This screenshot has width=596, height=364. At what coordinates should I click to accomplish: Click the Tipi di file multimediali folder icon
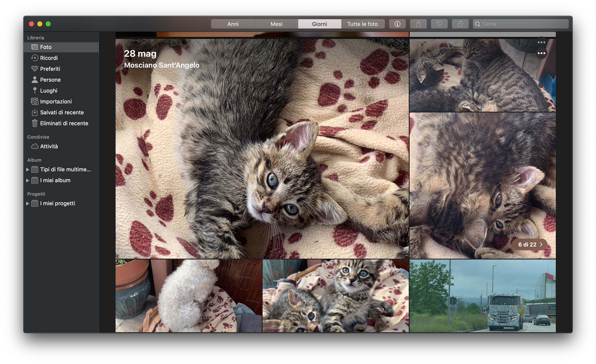coord(35,169)
